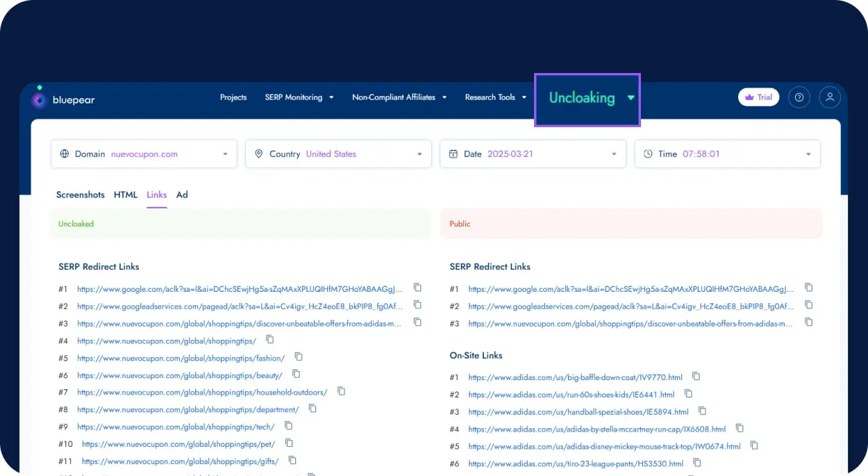Select the Links tab
The width and height of the screenshot is (868, 476).
pos(157,195)
